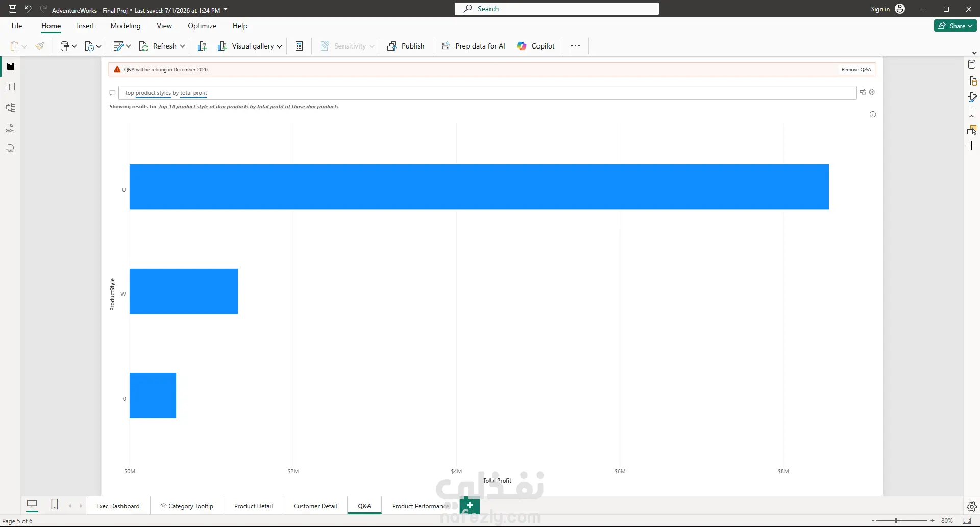This screenshot has height=527, width=980.
Task: Switch to desktop layout
Action: click(32, 505)
